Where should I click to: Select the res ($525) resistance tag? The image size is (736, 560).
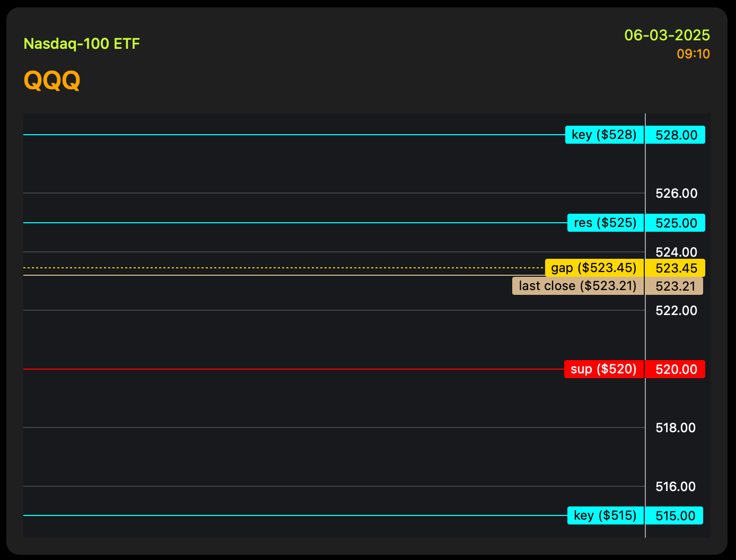(605, 223)
